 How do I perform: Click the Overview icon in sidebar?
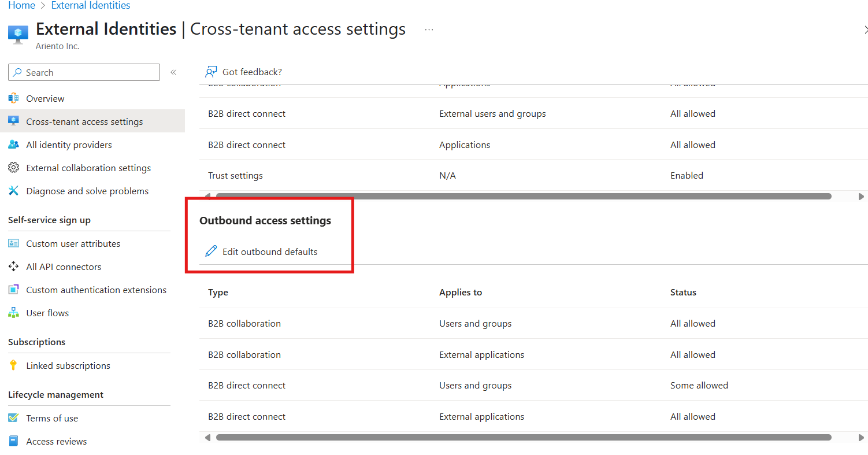tap(13, 98)
